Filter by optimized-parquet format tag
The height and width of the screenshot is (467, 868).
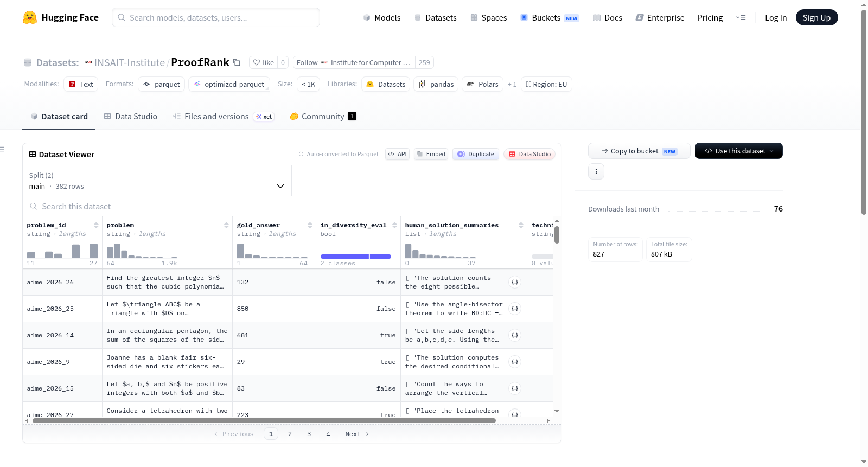(x=229, y=84)
